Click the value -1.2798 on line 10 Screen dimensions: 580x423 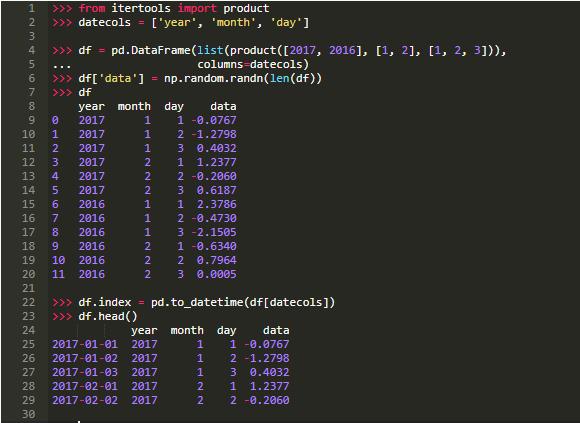click(214, 134)
